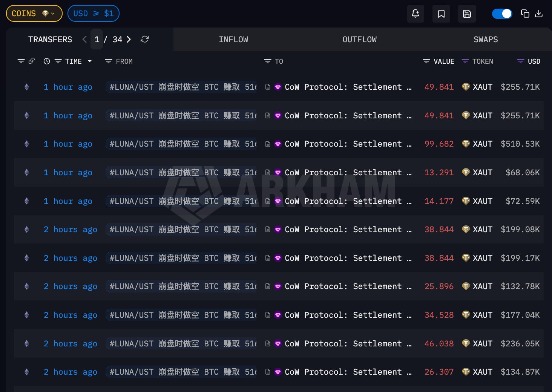
Task: Click the bookmark icon
Action: pyautogui.click(x=441, y=14)
